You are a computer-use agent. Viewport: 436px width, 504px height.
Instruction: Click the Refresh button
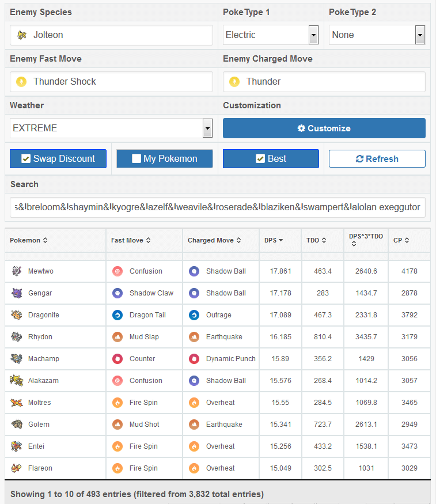[377, 158]
